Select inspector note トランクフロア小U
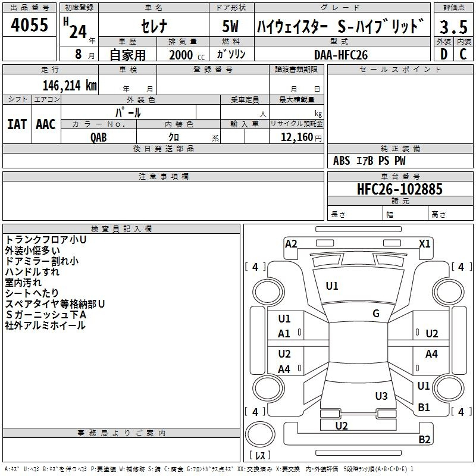 click(46, 240)
